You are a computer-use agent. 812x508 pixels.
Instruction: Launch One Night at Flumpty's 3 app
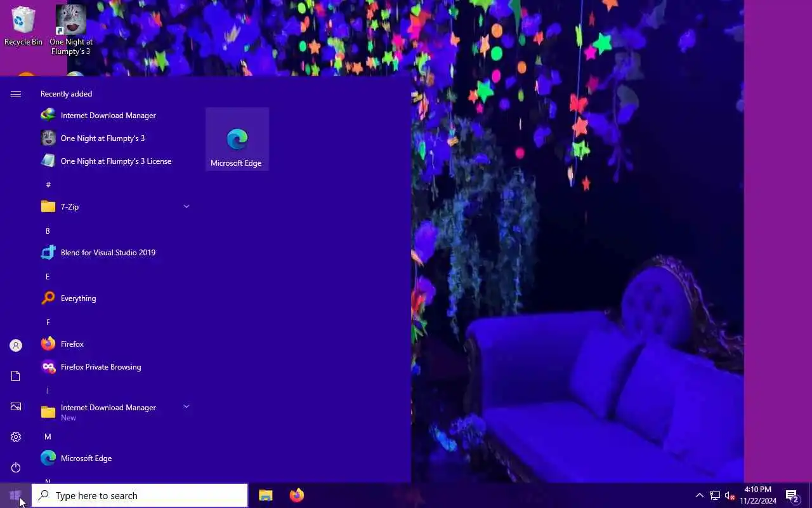click(115, 138)
